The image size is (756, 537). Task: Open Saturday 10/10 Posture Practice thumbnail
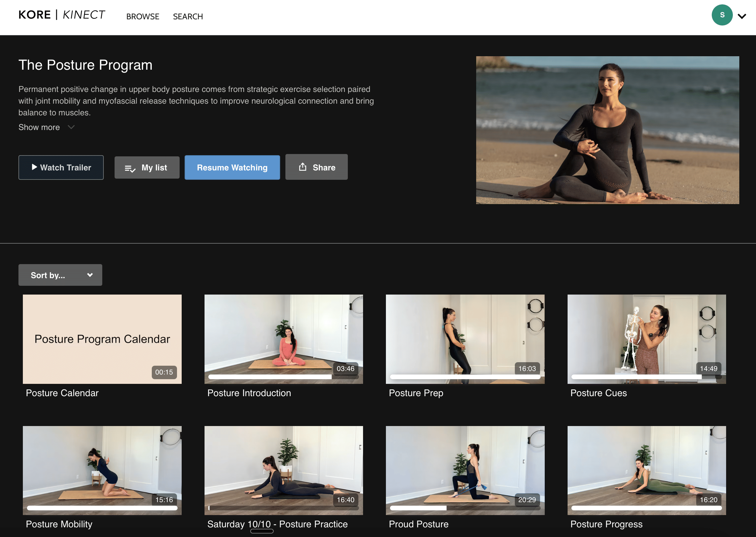(x=284, y=470)
